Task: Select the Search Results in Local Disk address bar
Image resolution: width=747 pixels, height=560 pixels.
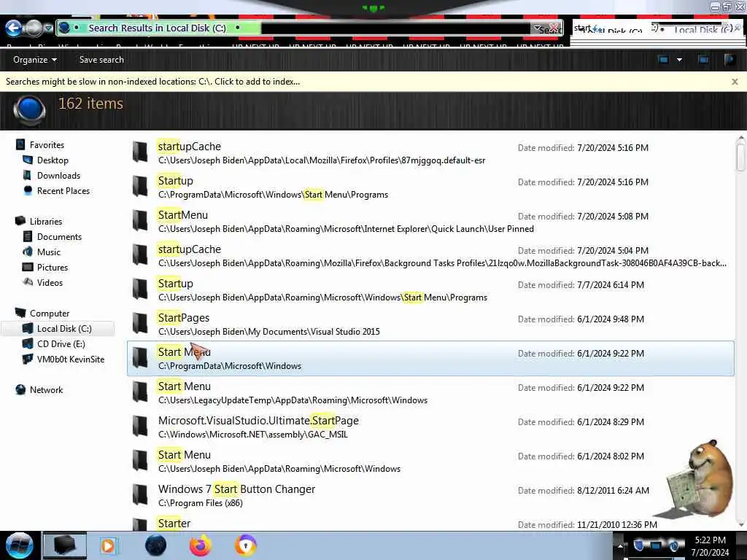Action: (x=309, y=28)
